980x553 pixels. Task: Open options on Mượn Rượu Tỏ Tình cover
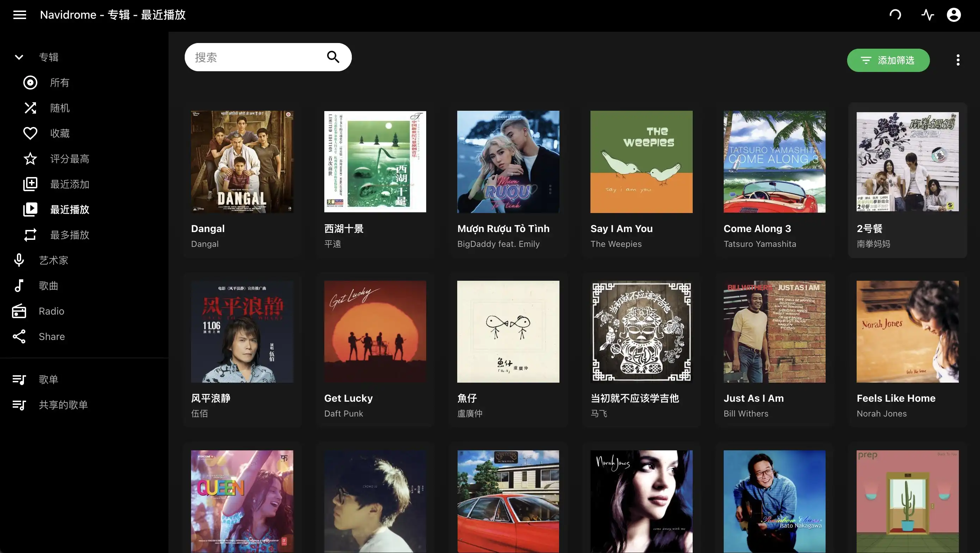[550, 189]
